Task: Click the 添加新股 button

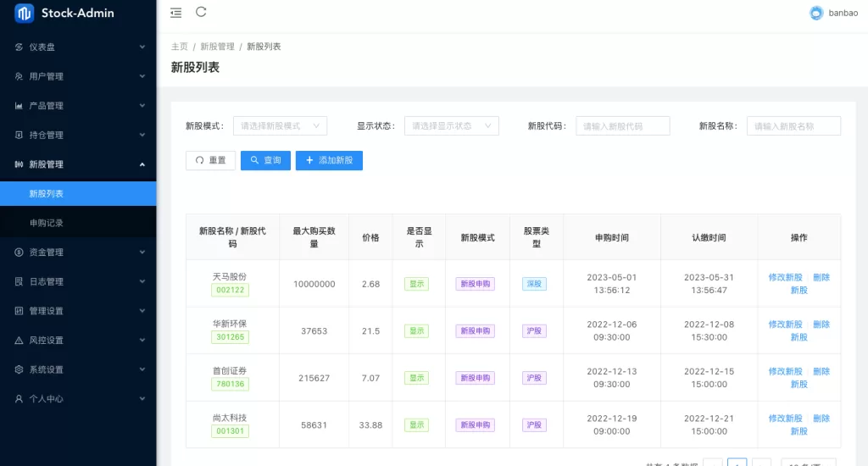Action: [x=330, y=160]
